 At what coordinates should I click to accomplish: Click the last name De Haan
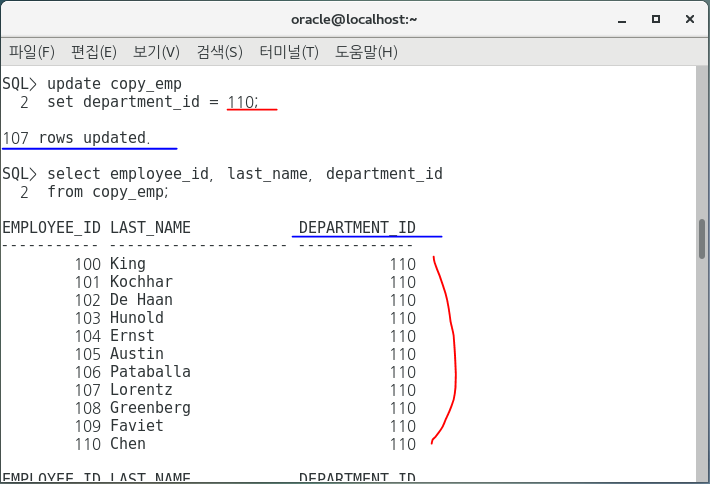point(141,300)
